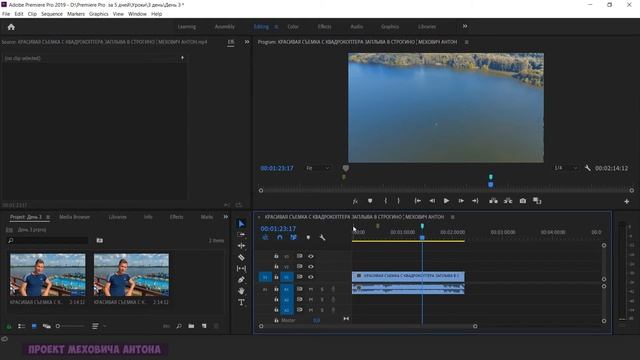Step forward one frame
Screen dimensions: 640x360
(461, 201)
